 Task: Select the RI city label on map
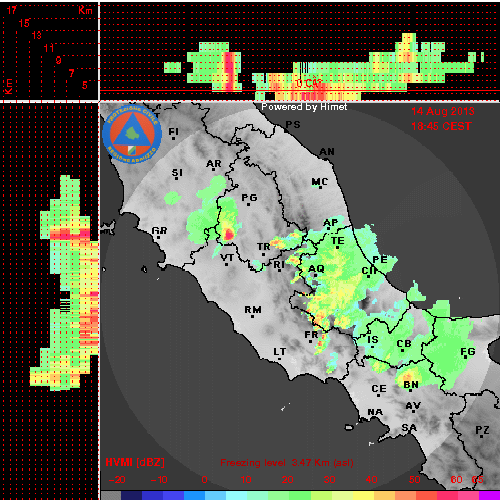(279, 265)
